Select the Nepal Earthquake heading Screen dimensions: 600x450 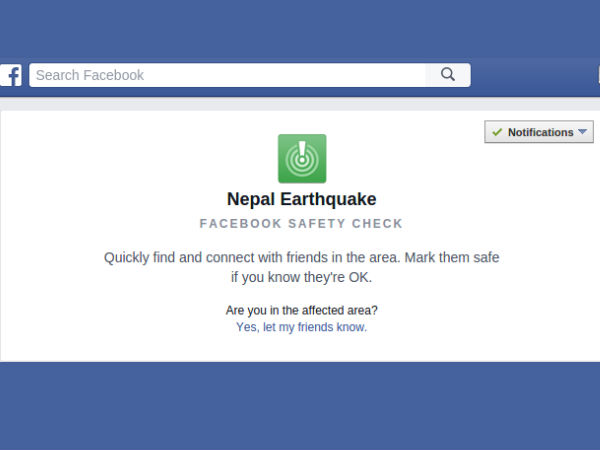pyautogui.click(x=301, y=199)
